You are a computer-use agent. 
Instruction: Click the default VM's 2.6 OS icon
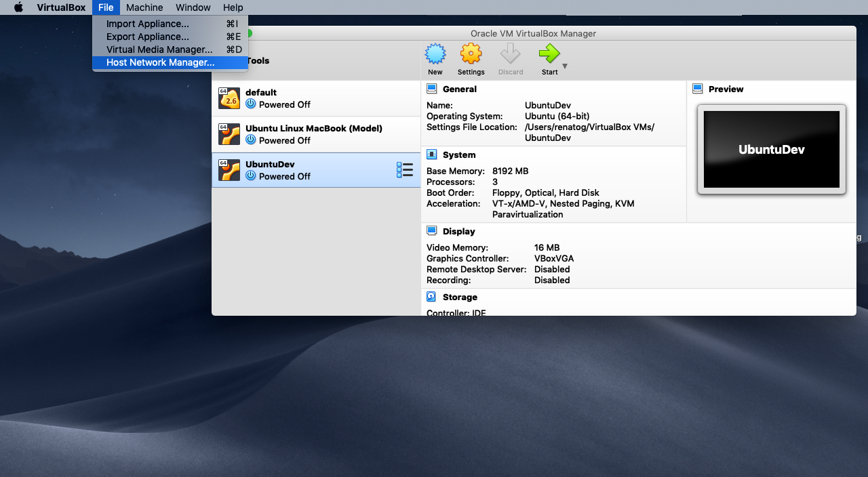pos(229,98)
